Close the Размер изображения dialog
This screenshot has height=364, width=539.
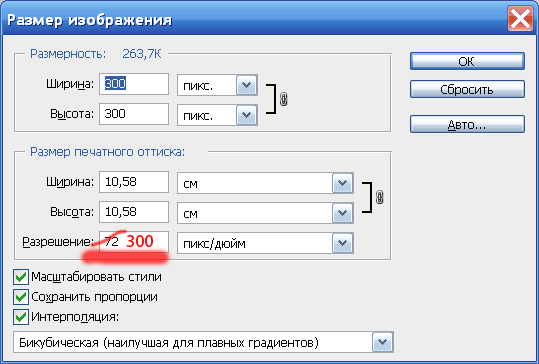[520, 18]
